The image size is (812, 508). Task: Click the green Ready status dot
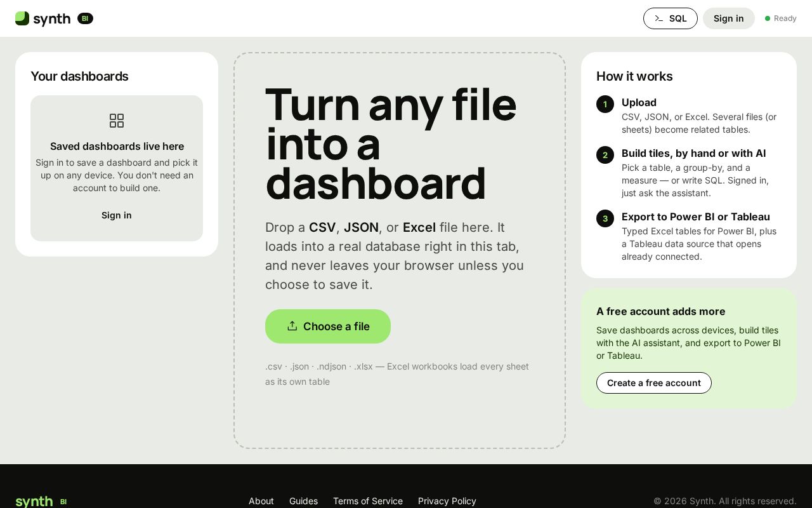click(768, 18)
